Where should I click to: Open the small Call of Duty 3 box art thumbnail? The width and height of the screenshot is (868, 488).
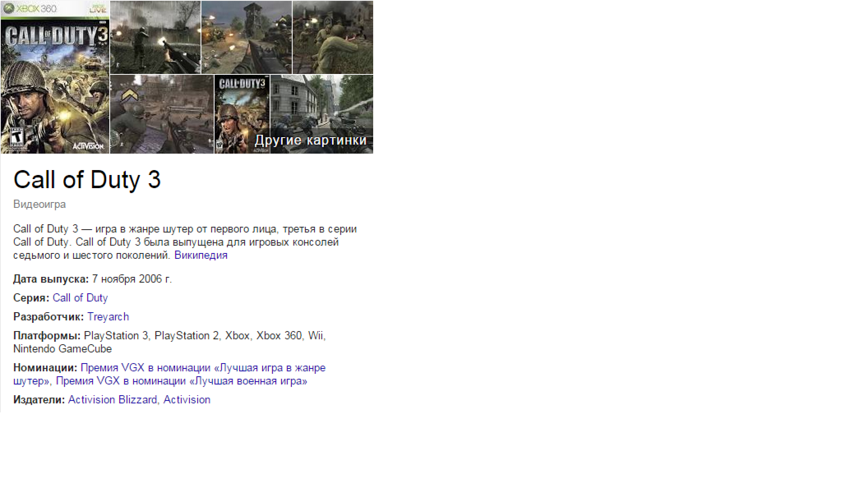click(242, 114)
